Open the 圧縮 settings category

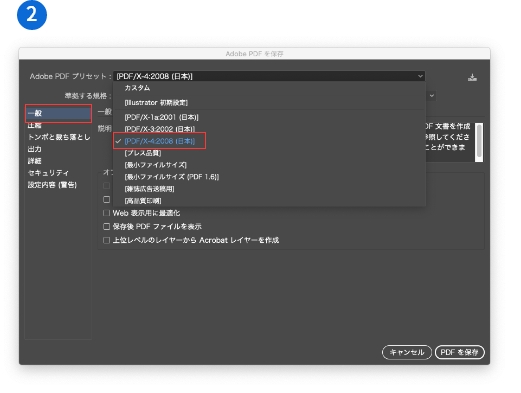[x=34, y=125]
